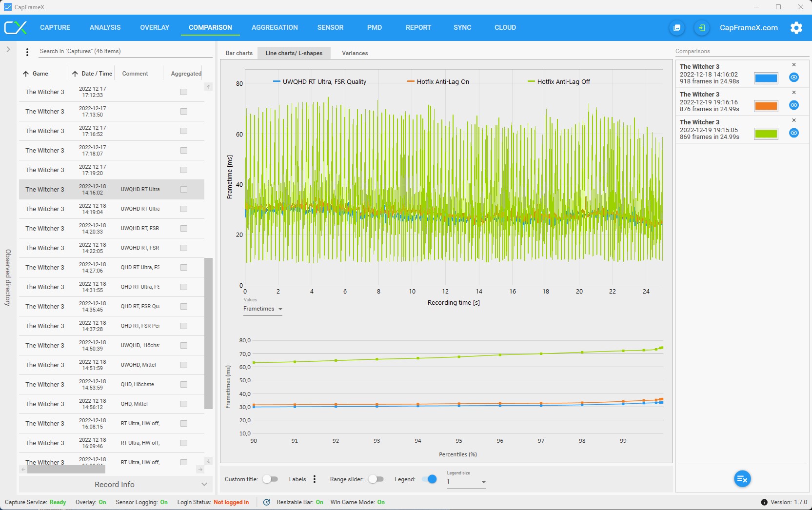The height and width of the screenshot is (510, 812).
Task: Switch to the SYNC tab
Action: (x=462, y=28)
